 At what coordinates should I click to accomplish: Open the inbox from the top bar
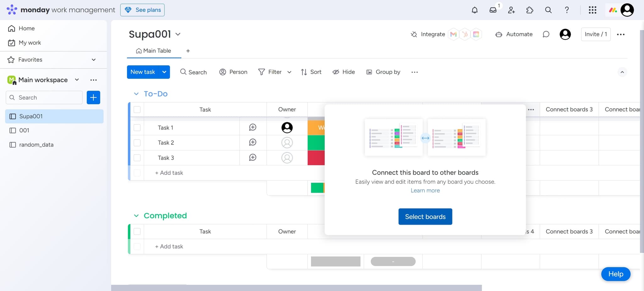point(493,10)
